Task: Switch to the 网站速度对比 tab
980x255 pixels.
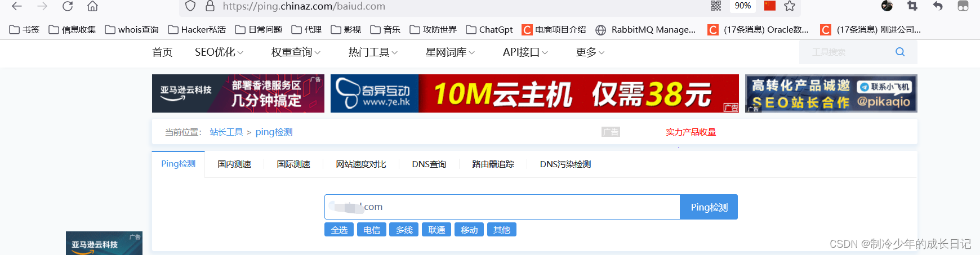Action: [361, 164]
